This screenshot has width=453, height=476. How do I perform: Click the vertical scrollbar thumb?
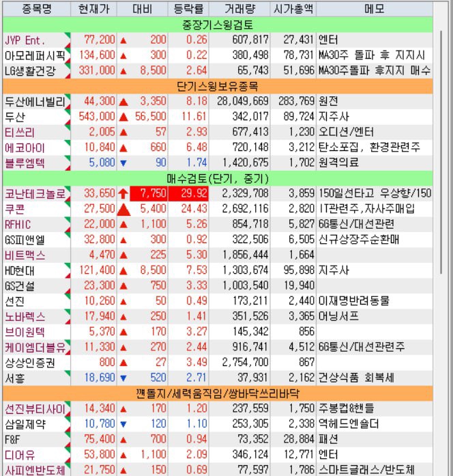point(441,152)
